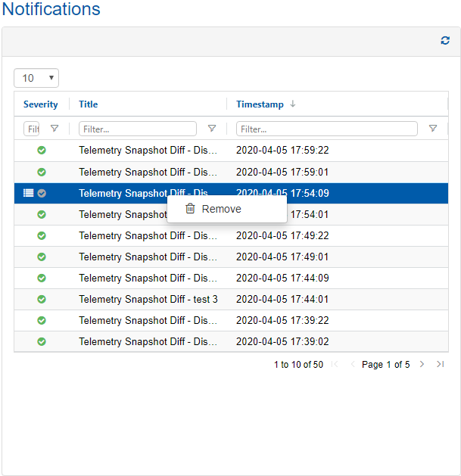This screenshot has width=461, height=476.
Task: Click the trash icon beside Remove
Action: 190,209
